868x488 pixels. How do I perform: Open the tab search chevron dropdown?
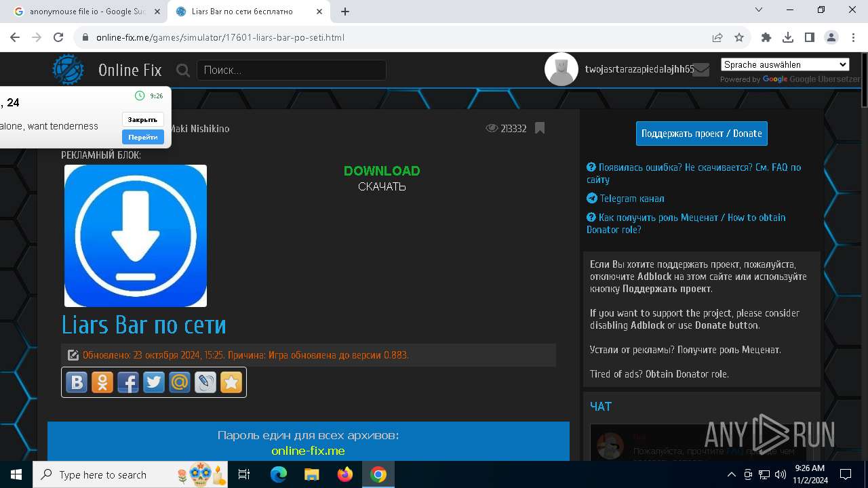(x=759, y=10)
